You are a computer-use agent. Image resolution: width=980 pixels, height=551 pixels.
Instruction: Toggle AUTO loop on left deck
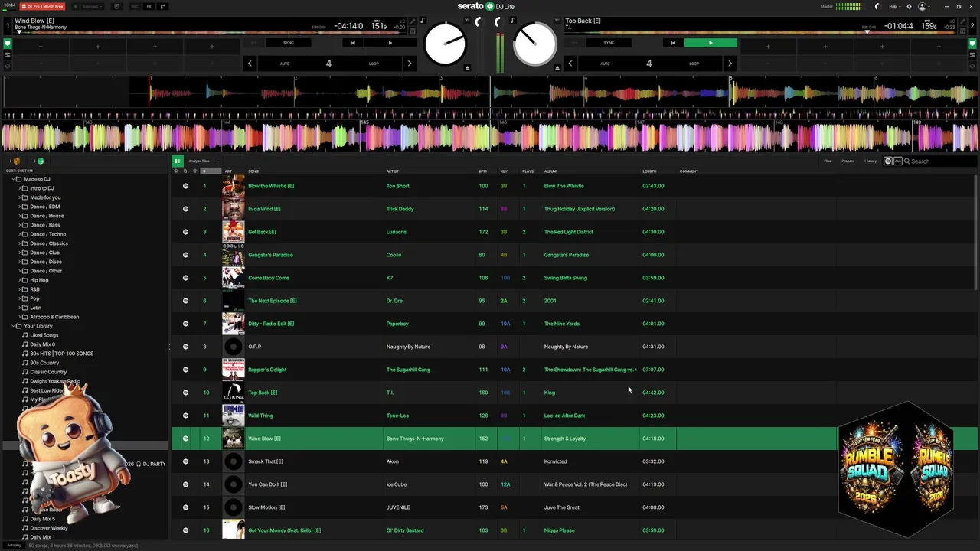[x=285, y=64]
